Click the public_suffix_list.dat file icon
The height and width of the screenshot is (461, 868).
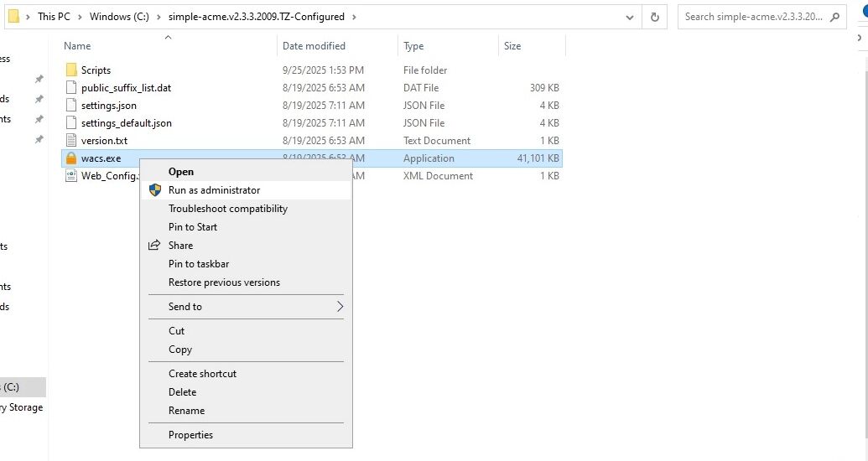coord(71,88)
